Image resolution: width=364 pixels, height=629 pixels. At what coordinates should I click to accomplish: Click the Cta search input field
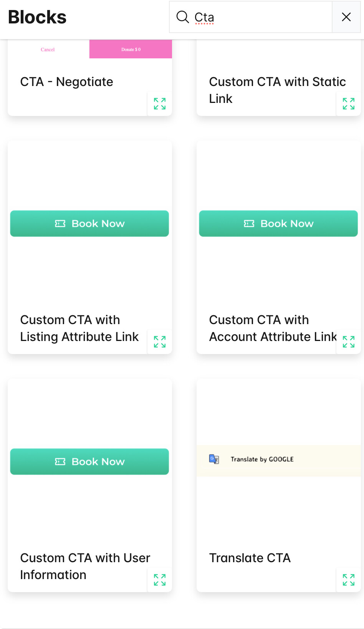tap(261, 17)
